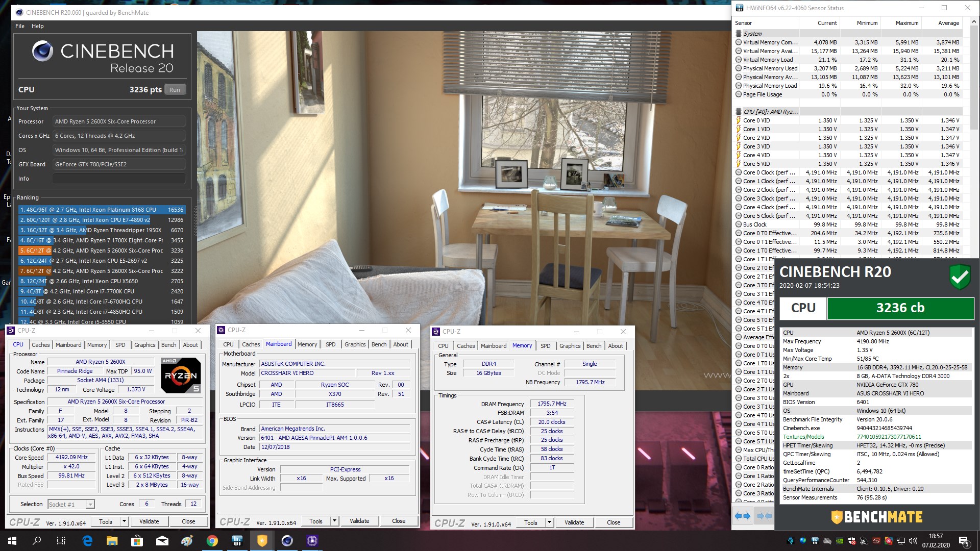Viewport: 980px width, 551px height.
Task: Select ranking row Intel Core i7-7700K
Action: tap(102, 291)
